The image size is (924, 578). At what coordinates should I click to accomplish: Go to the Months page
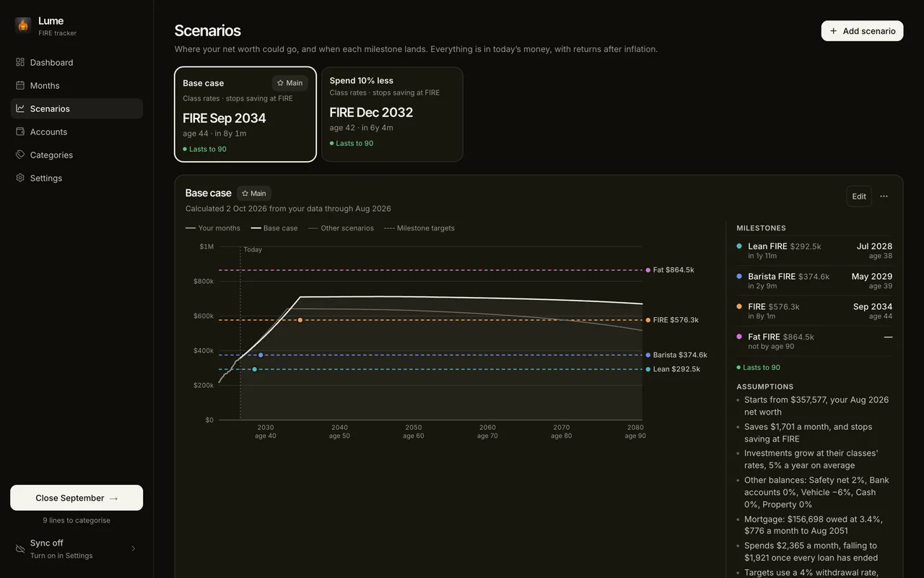click(x=77, y=85)
